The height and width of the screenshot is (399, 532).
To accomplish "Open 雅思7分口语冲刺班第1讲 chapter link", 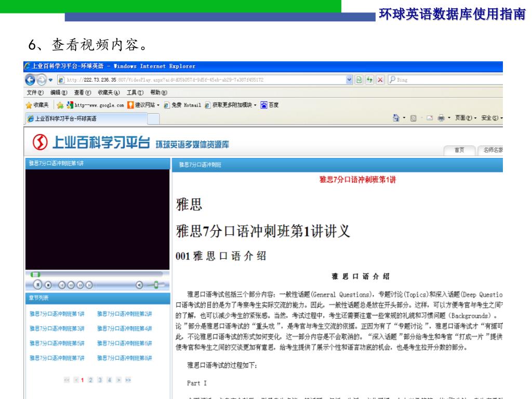I will coord(57,314).
